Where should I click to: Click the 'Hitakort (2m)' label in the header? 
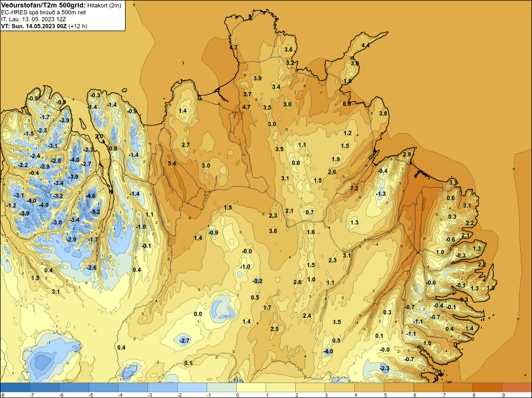pyautogui.click(x=104, y=5)
